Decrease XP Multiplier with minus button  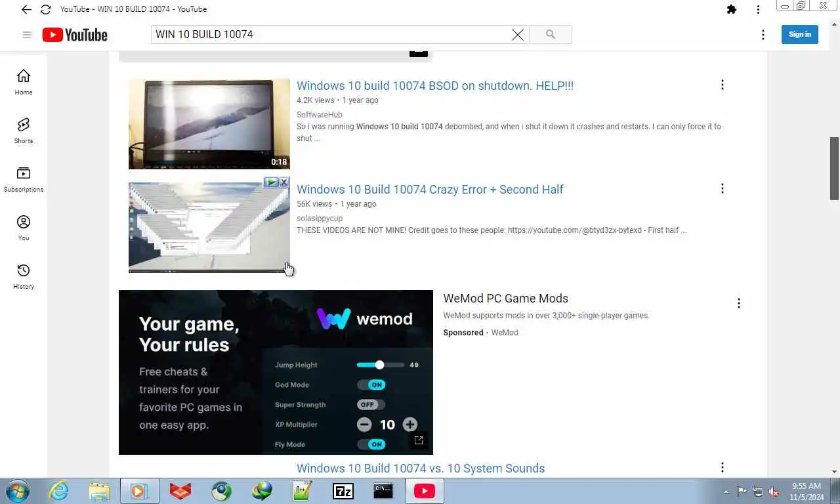[x=364, y=425]
